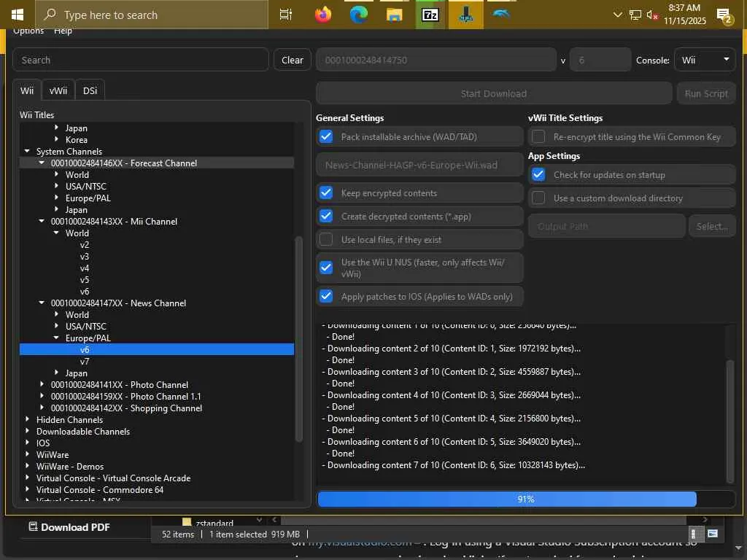Screen dimensions: 747x560
Task: Toggle Check for updates on startup
Action: click(538, 175)
